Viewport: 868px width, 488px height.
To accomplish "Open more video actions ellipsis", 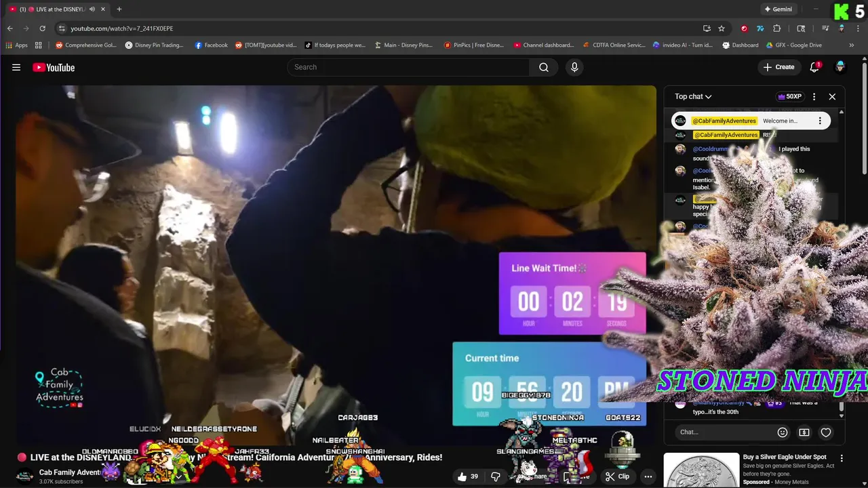I will tap(648, 476).
